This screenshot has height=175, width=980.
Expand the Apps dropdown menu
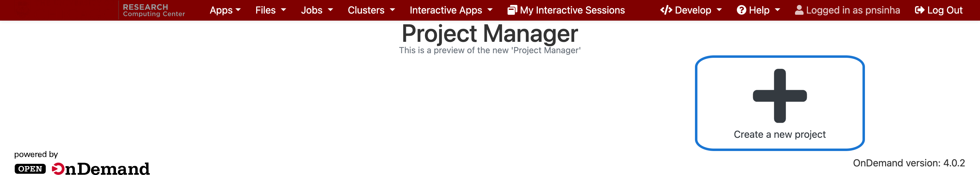pos(225,10)
